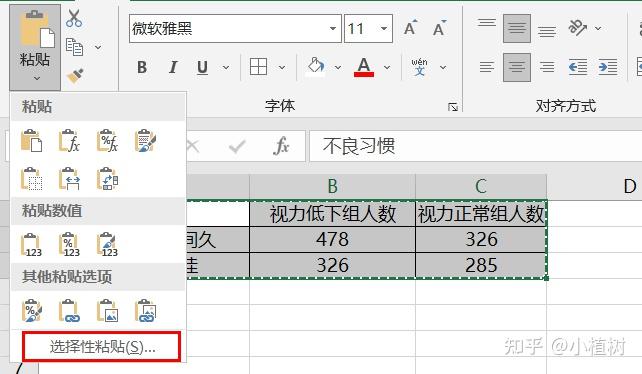
Task: Open 选择性粘贴(S)... menu entry
Action: tap(102, 347)
